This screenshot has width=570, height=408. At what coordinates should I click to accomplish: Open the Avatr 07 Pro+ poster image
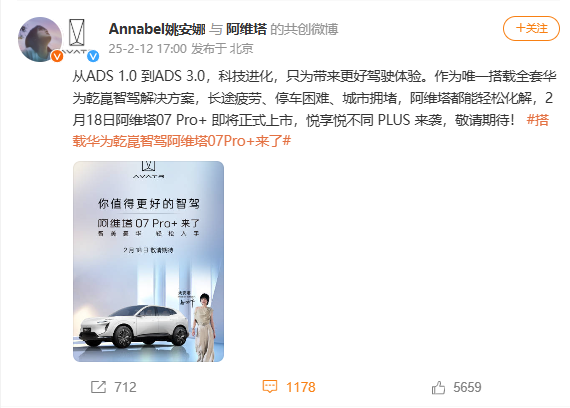148,261
